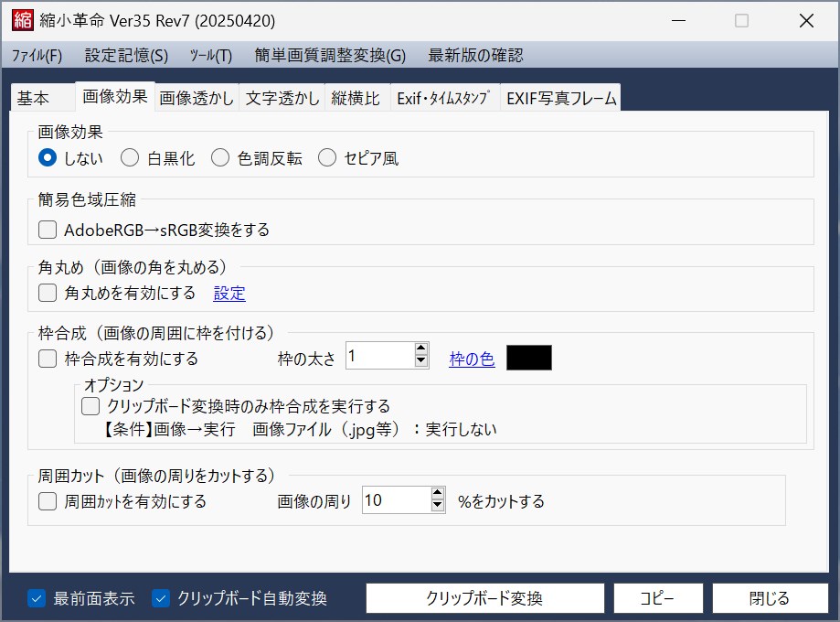
Task: Enable クリップボード変換時のみ枠合成を実行する checkbox
Action: [90, 406]
